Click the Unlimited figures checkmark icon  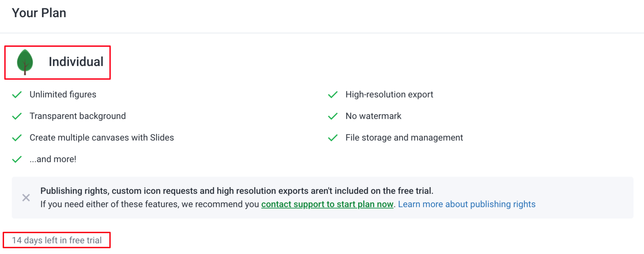point(17,95)
